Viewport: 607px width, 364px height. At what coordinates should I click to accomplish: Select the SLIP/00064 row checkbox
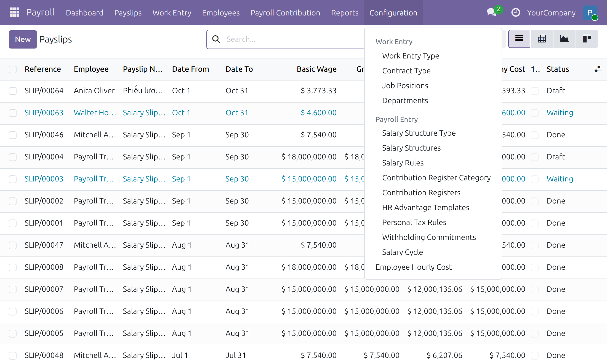tap(13, 91)
